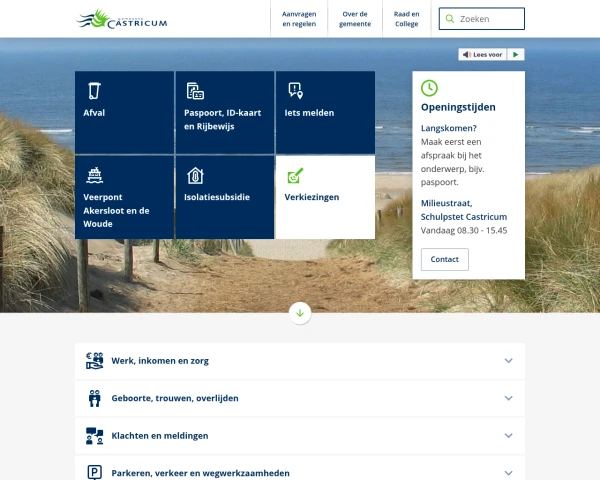
Task: Expand Geboorte, trouwen, overlijden chevron
Action: (509, 398)
